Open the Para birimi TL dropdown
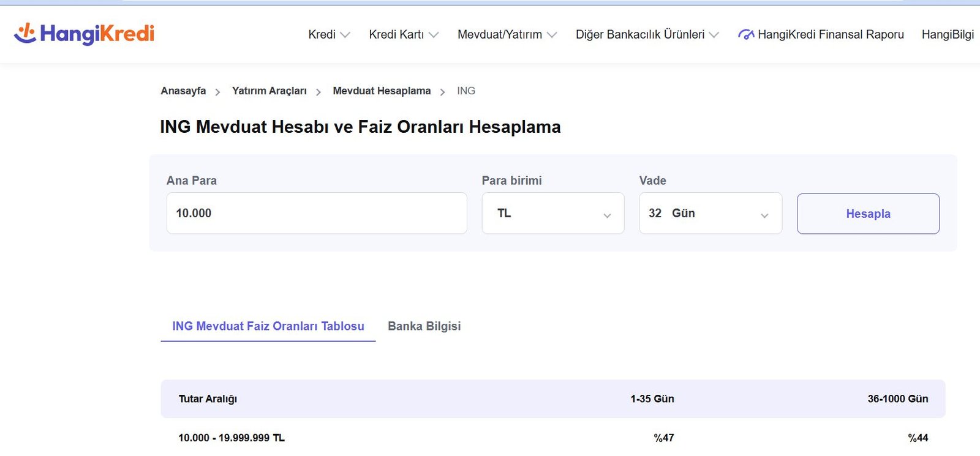Viewport: 980px width, 456px height. (x=552, y=214)
